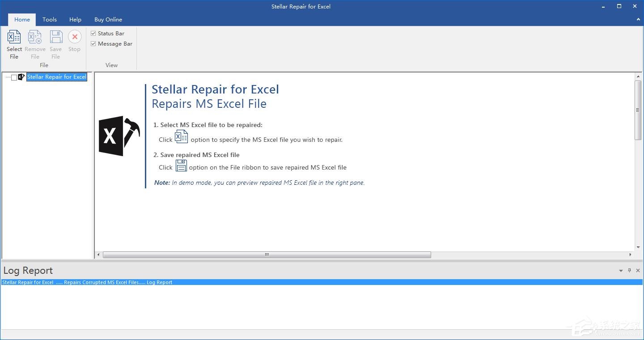Viewport: 644px width, 340px height.
Task: Click the horizontal scroll-right arrow
Action: (x=630, y=255)
